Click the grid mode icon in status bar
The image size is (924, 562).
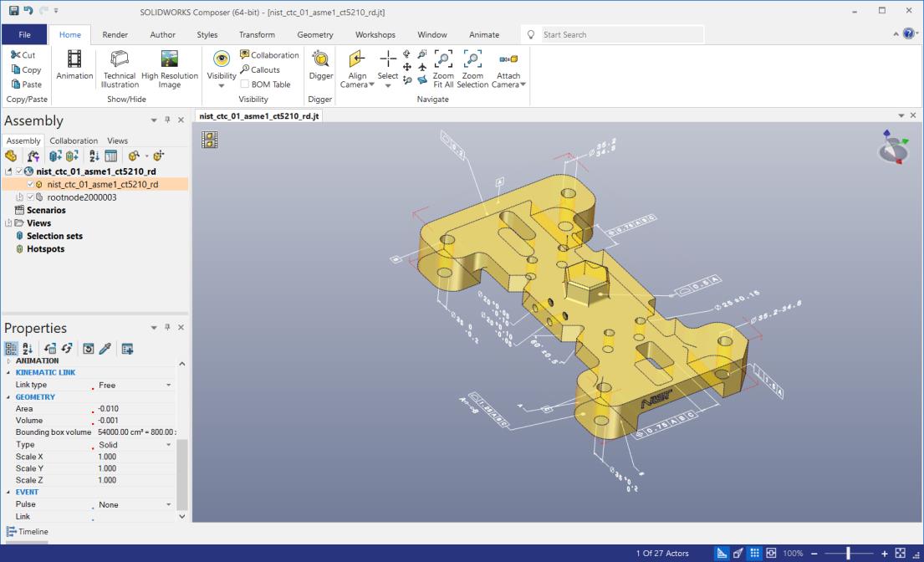(754, 553)
